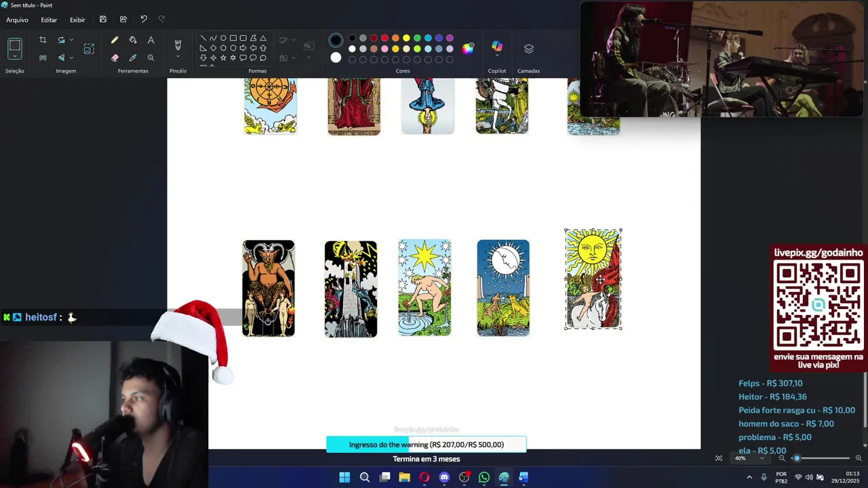Image resolution: width=868 pixels, height=488 pixels.
Task: Select the Line shape
Action: point(203,38)
